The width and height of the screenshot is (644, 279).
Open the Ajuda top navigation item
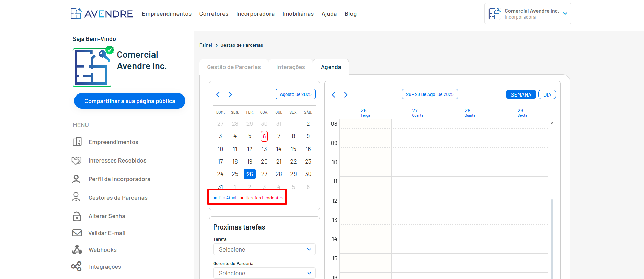(x=329, y=14)
